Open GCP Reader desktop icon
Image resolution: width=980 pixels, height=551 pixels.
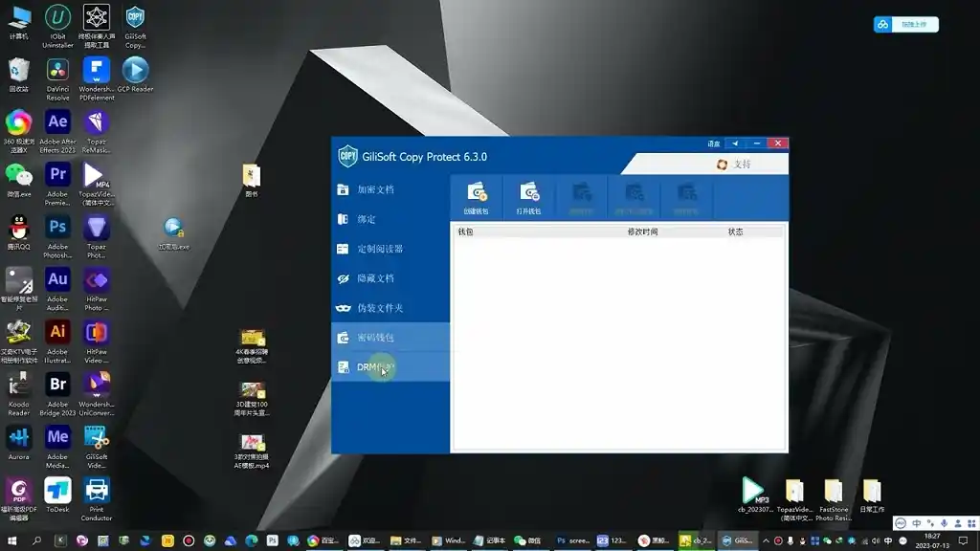click(135, 75)
